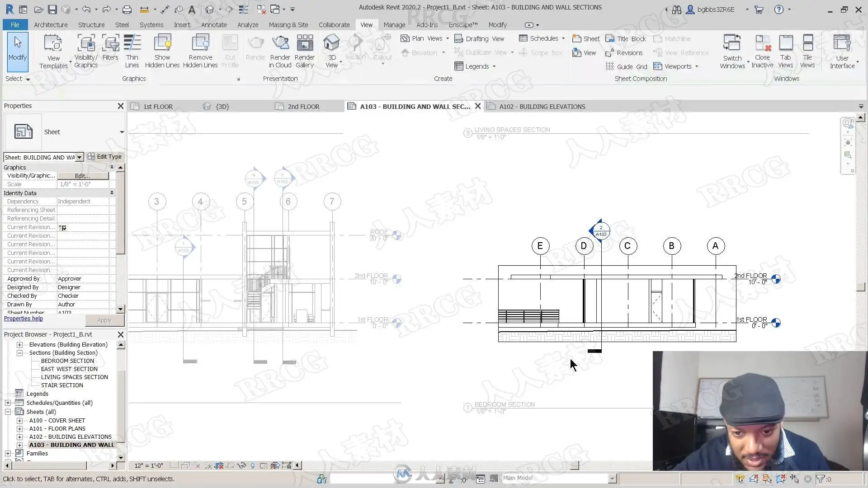868x488 pixels.
Task: Click Tile Views in Windows panel
Action: click(807, 52)
